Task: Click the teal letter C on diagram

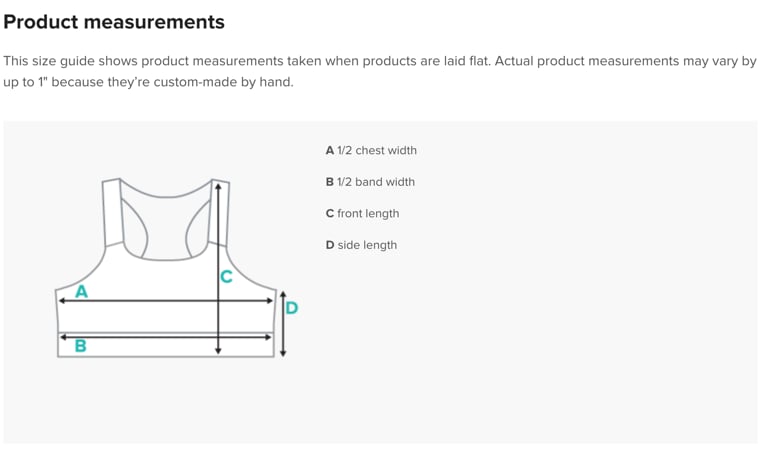Action: (x=226, y=277)
